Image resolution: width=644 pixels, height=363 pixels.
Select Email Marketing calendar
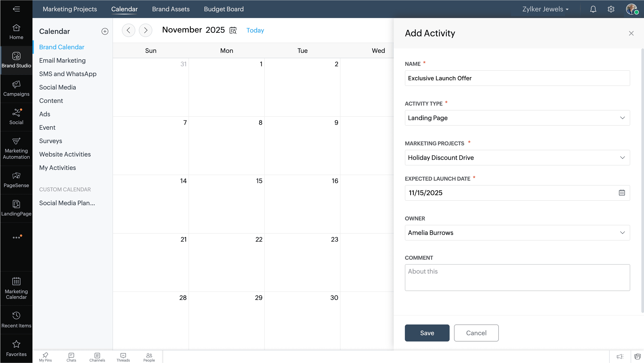coord(62,61)
